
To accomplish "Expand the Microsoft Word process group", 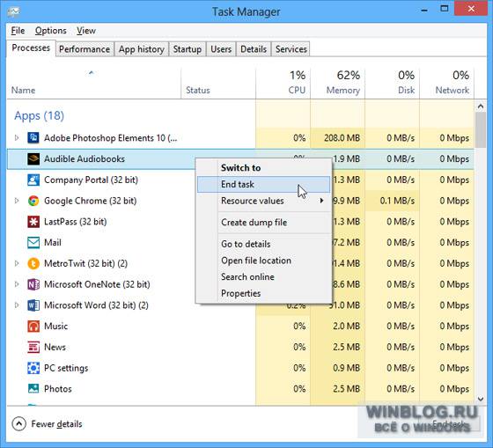I will click(x=17, y=305).
